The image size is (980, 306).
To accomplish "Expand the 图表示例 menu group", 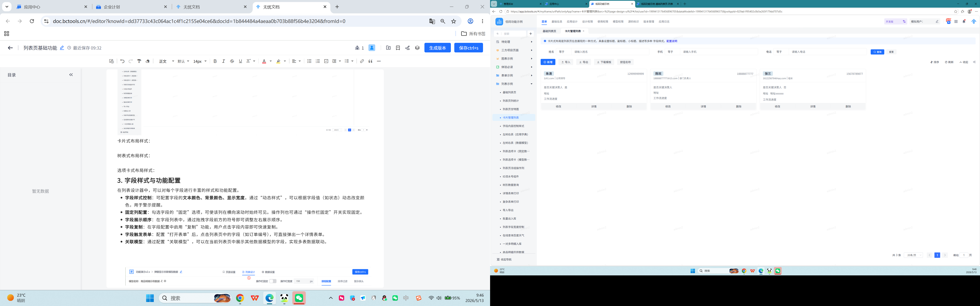I will pyautogui.click(x=514, y=59).
